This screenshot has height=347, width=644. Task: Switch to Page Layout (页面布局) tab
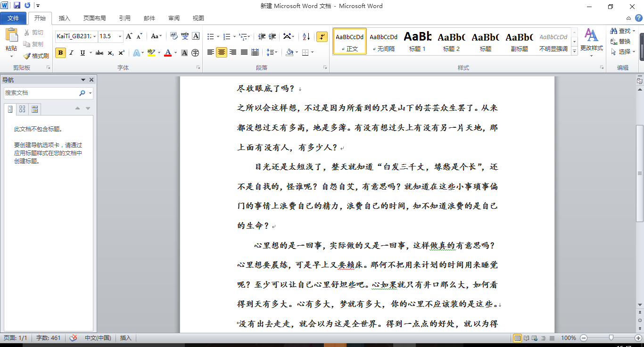[94, 18]
